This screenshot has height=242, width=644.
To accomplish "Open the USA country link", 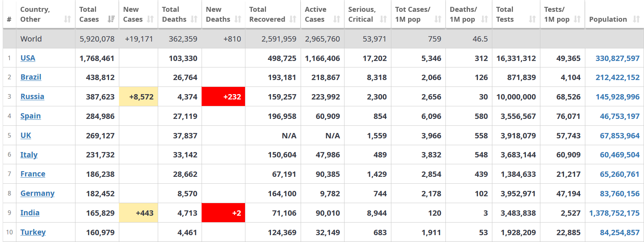I will point(28,58).
